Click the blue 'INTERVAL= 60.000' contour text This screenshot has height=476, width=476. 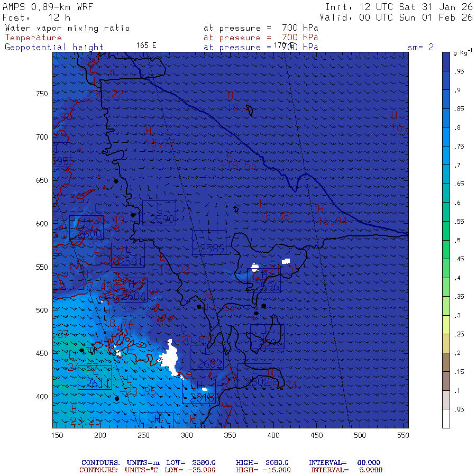[344, 463]
